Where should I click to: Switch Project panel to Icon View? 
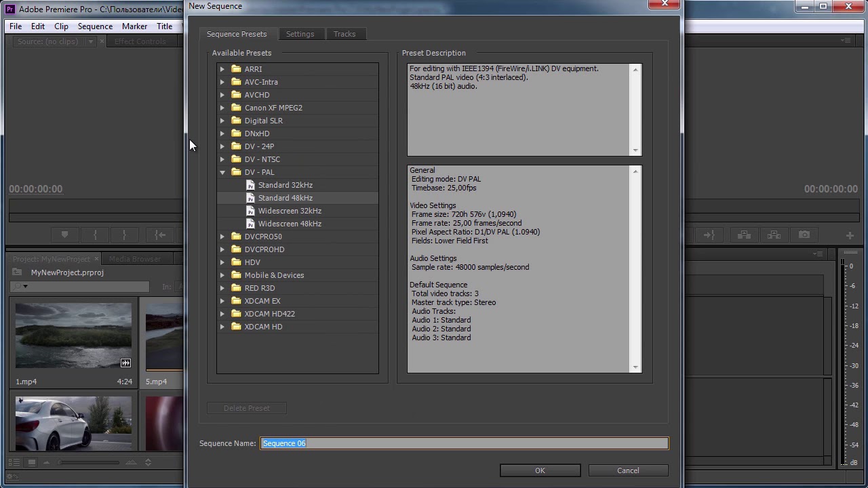point(31,462)
